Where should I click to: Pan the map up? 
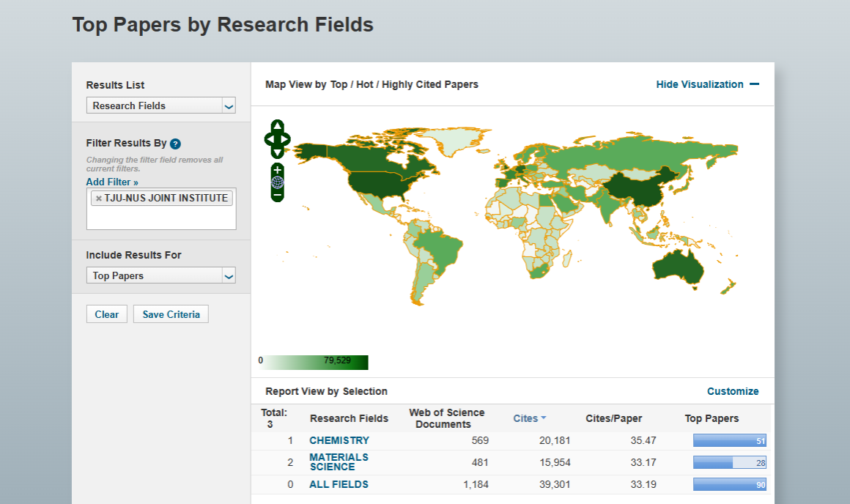[x=277, y=126]
